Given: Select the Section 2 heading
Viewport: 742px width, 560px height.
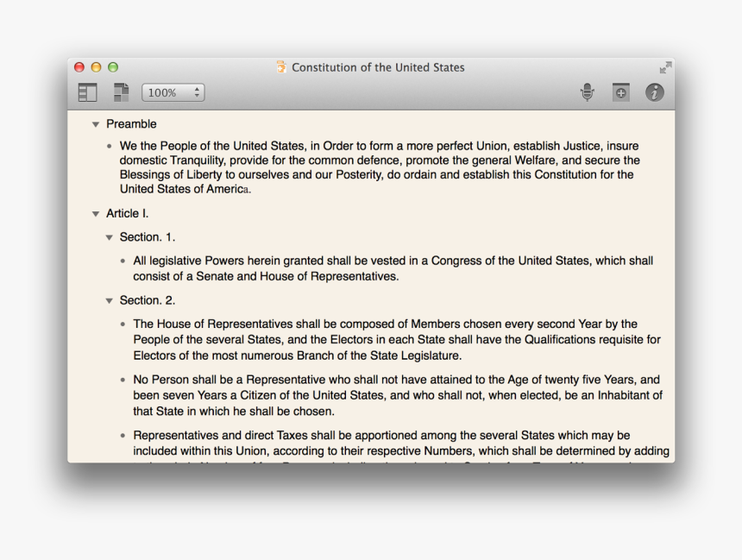Looking at the screenshot, I should pos(147,299).
